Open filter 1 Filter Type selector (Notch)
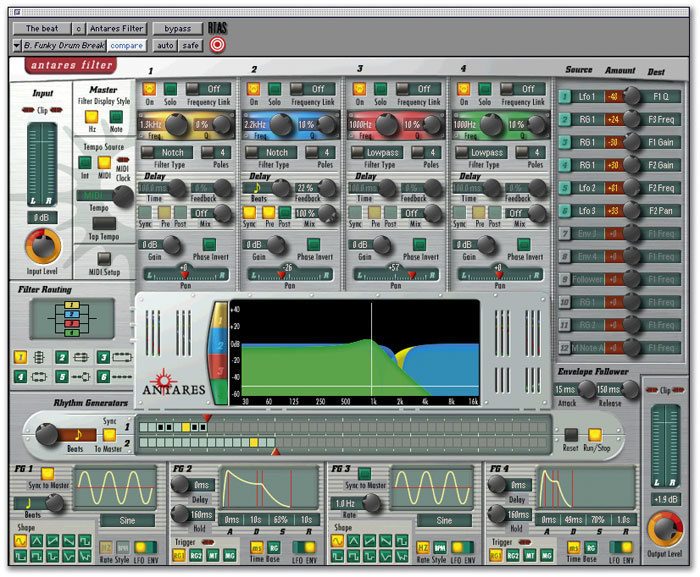The height and width of the screenshot is (577, 700). pos(167,152)
